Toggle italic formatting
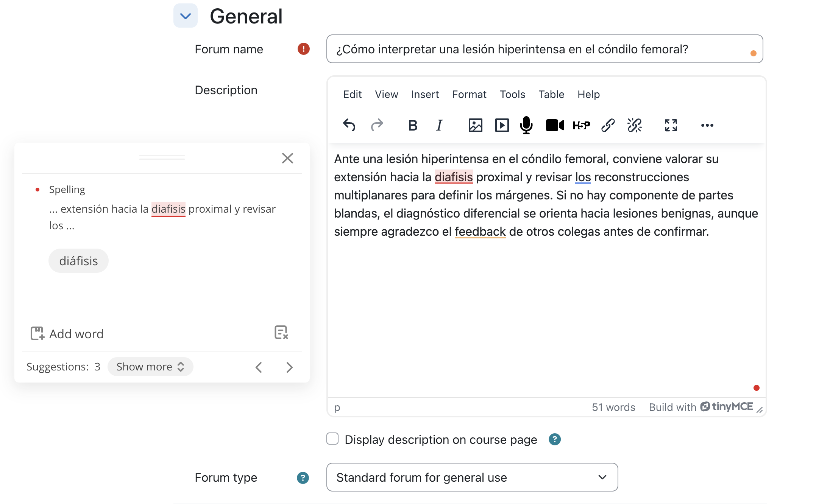The height and width of the screenshot is (504, 830). click(x=439, y=125)
